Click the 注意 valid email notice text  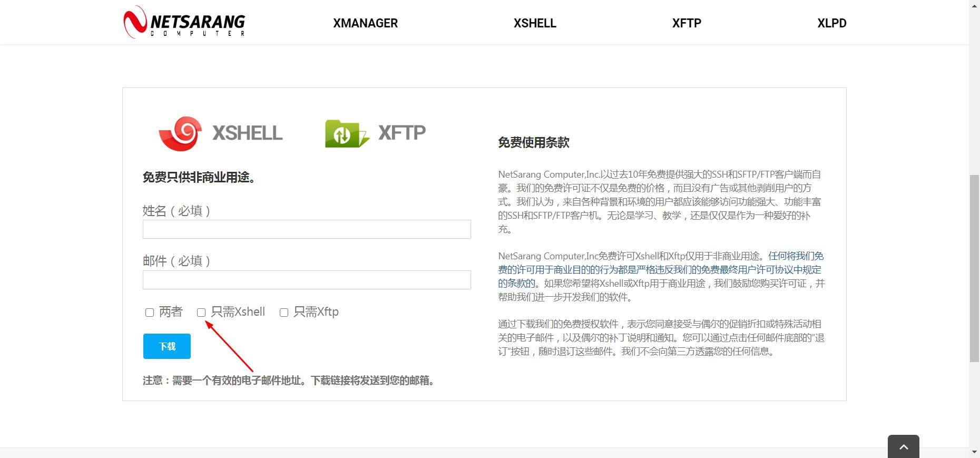289,381
